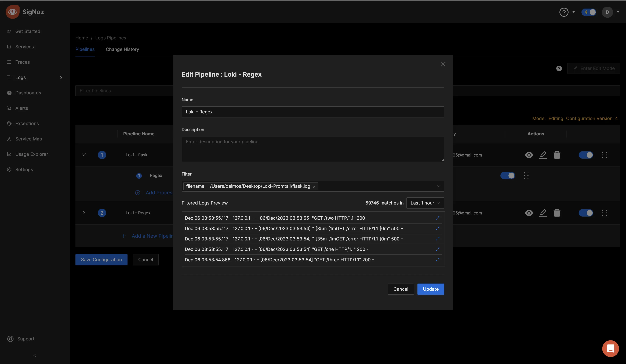Viewport: 626px width, 364px height.
Task: Open Get Started in sidebar
Action: (28, 31)
